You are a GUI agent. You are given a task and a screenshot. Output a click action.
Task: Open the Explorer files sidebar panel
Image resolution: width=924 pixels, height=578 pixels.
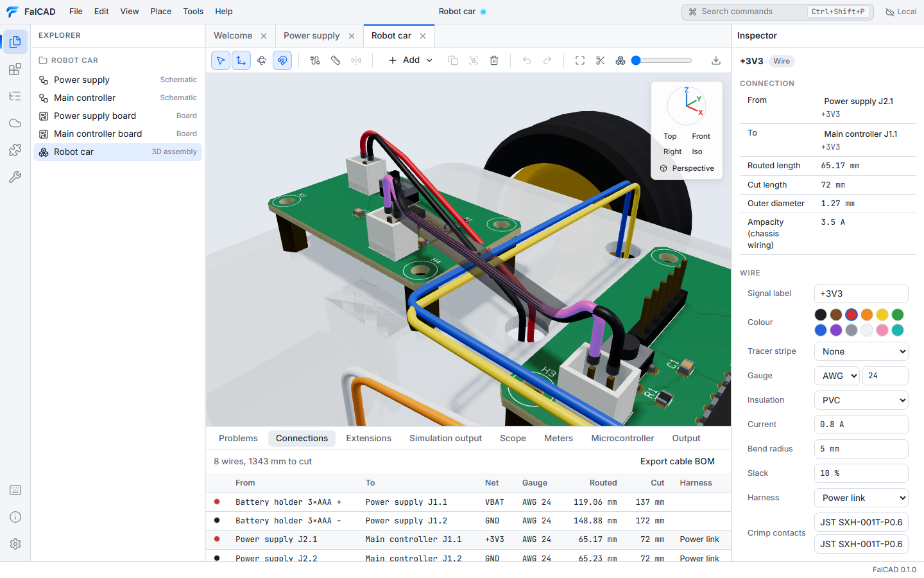tap(15, 42)
